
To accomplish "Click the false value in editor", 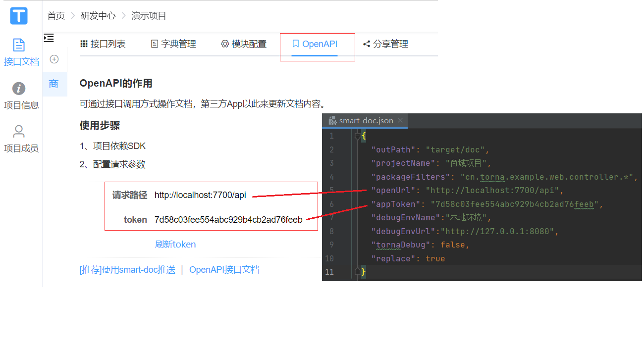I will coord(452,245).
